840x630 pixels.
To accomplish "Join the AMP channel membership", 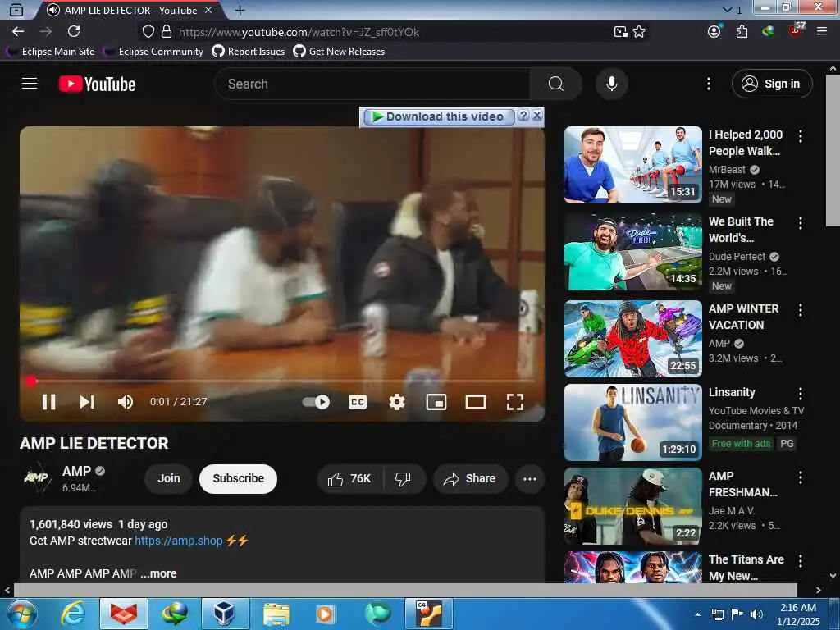I will click(169, 478).
